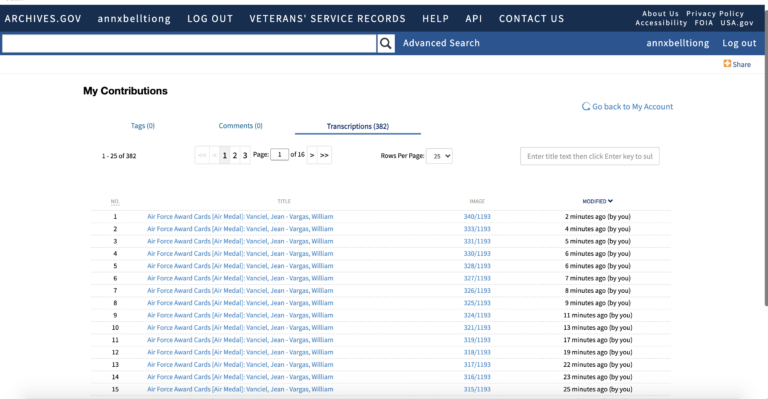This screenshot has width=768, height=399.
Task: Open image link 327/1193
Action: (x=477, y=278)
